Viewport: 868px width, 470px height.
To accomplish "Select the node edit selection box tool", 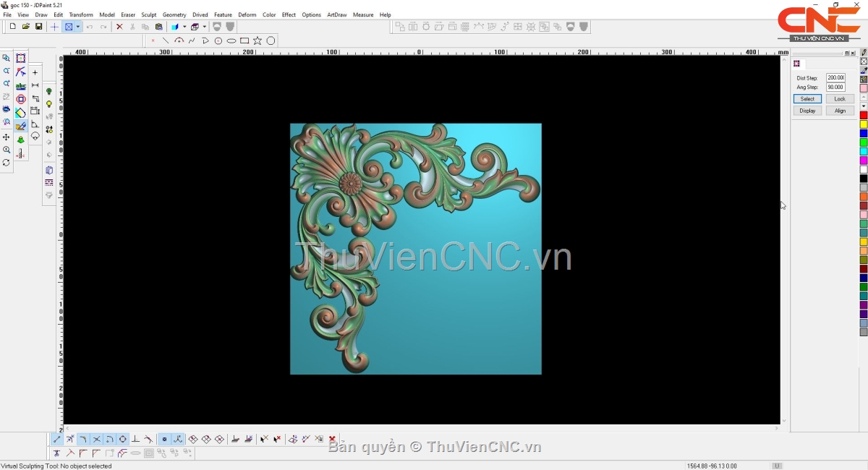I will click(x=21, y=59).
